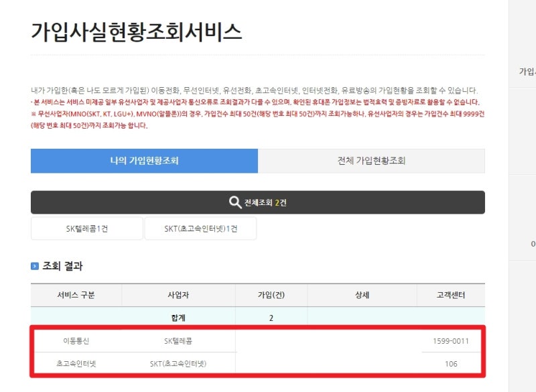Click the 가입(건) column header
Screen dimensions: 536x392
[x=271, y=295]
